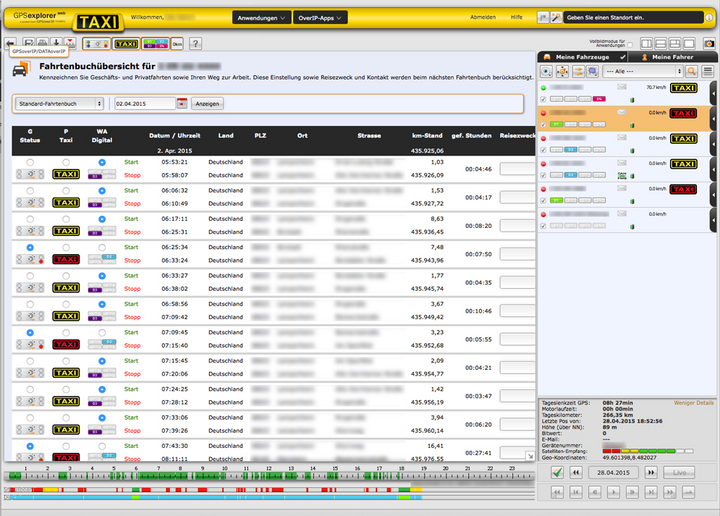The height and width of the screenshot is (516, 720).
Task: Click the locate vehicle target icon
Action: 546,71
